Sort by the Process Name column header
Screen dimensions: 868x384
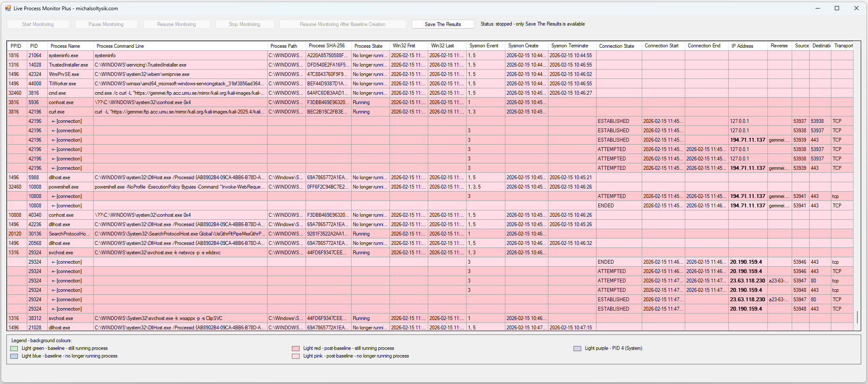(65, 46)
